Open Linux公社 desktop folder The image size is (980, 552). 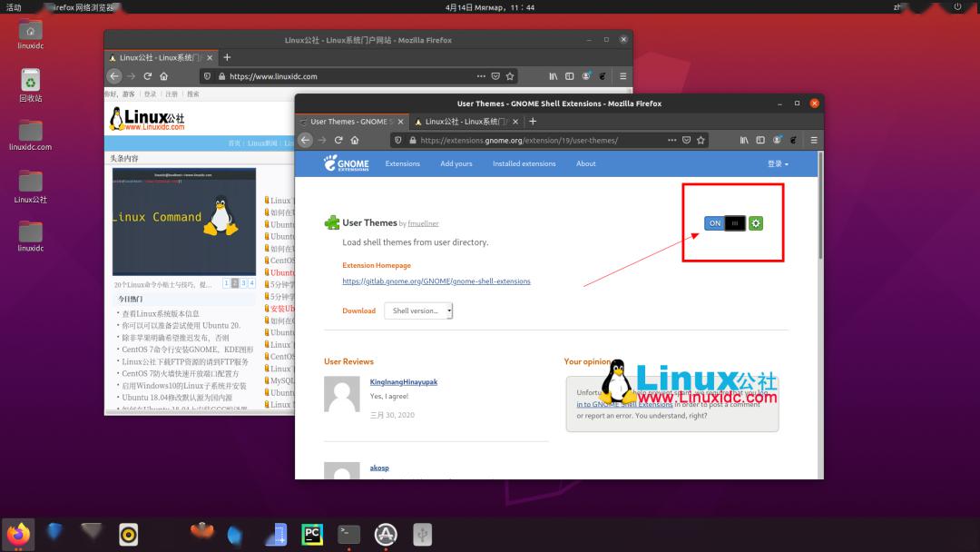coord(30,187)
